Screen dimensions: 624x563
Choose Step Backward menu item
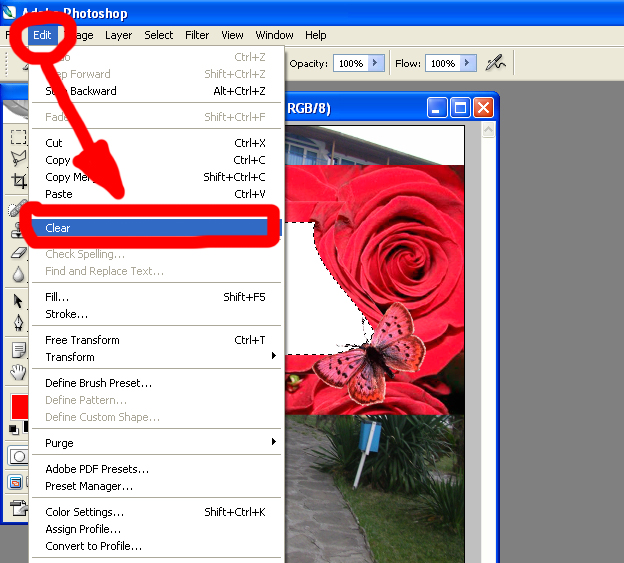(x=156, y=91)
